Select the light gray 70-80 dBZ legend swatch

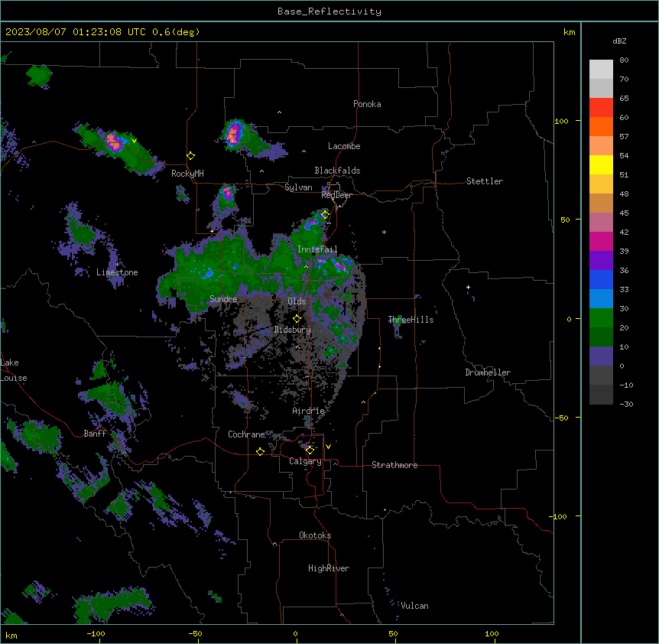click(601, 70)
